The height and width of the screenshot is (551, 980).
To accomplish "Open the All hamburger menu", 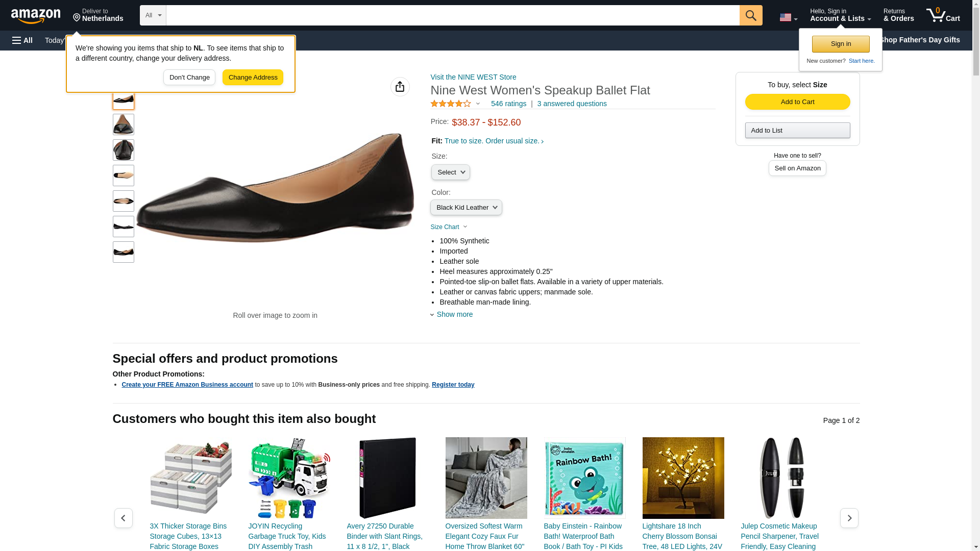I will (x=22, y=40).
